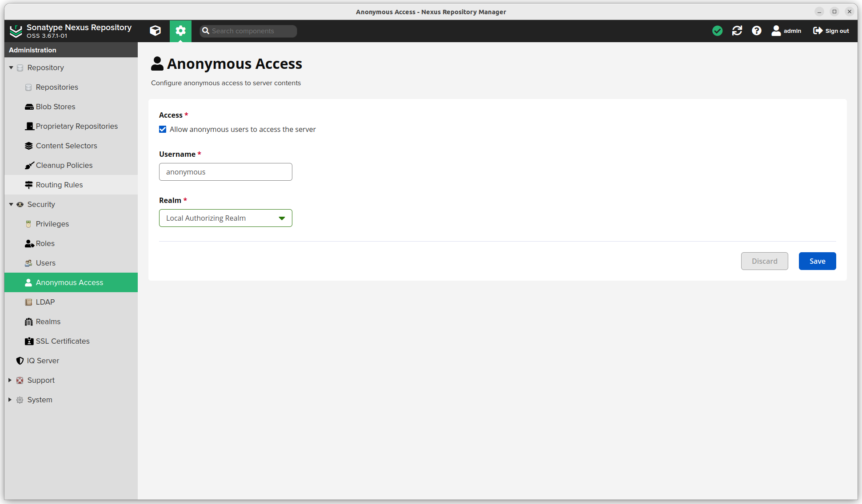
Task: Minimize the Nexus Repository Manager window
Action: [x=819, y=12]
